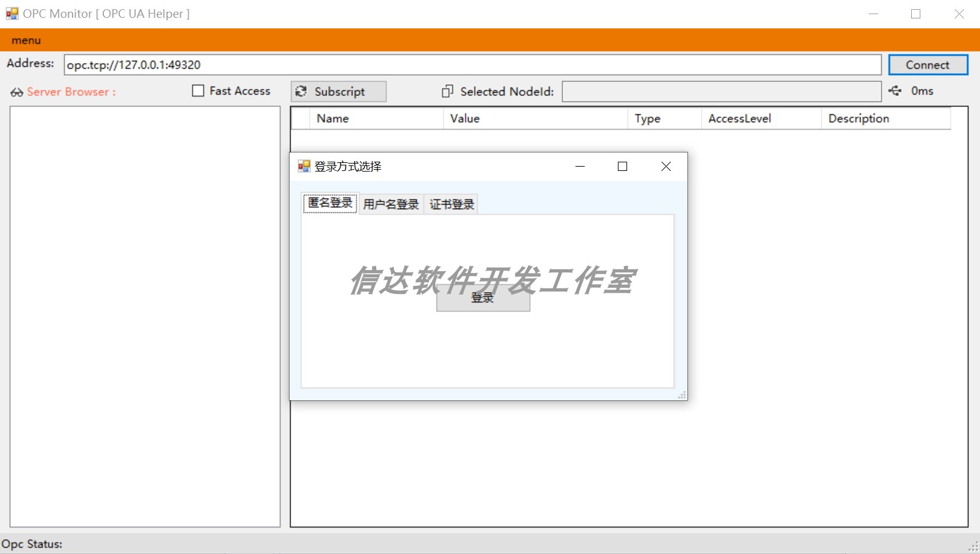Click the Value column header
The height and width of the screenshot is (554, 980).
535,119
